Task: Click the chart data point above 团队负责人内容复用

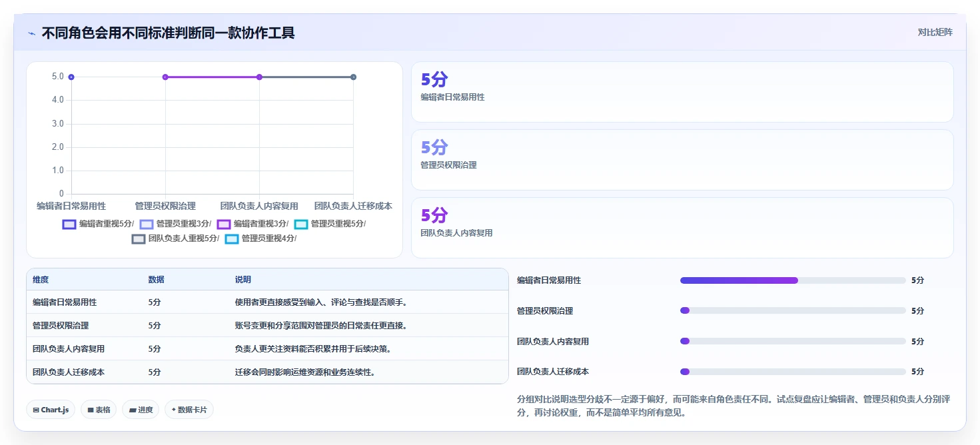Action: [259, 77]
